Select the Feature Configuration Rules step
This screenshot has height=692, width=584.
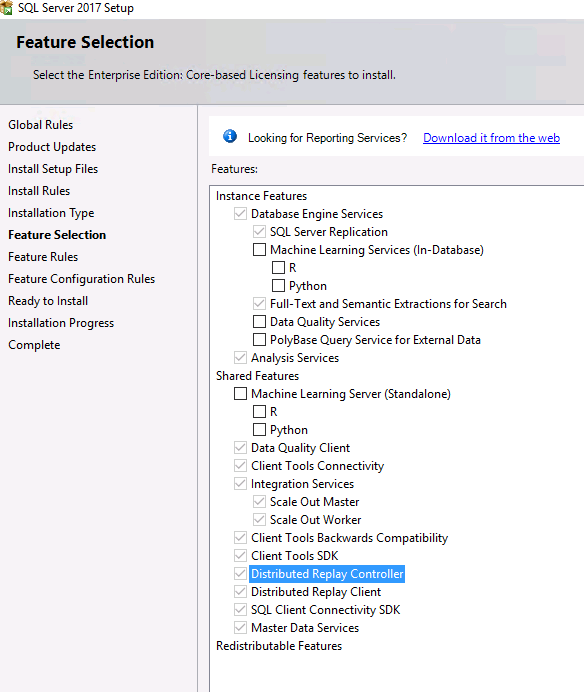click(82, 279)
